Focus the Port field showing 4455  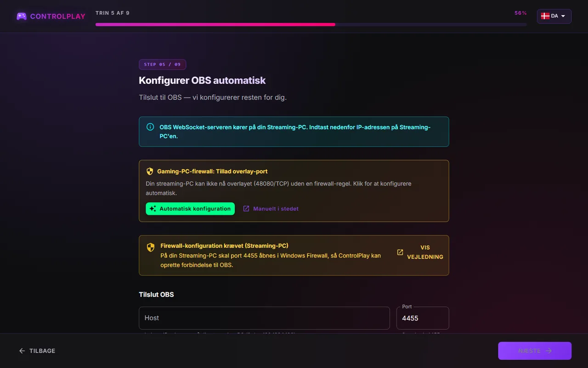(423, 318)
